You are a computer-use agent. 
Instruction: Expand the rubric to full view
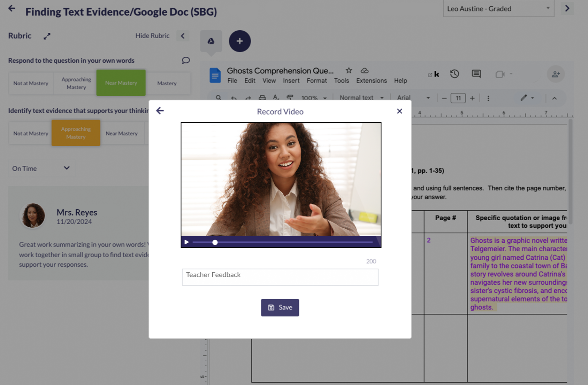47,36
